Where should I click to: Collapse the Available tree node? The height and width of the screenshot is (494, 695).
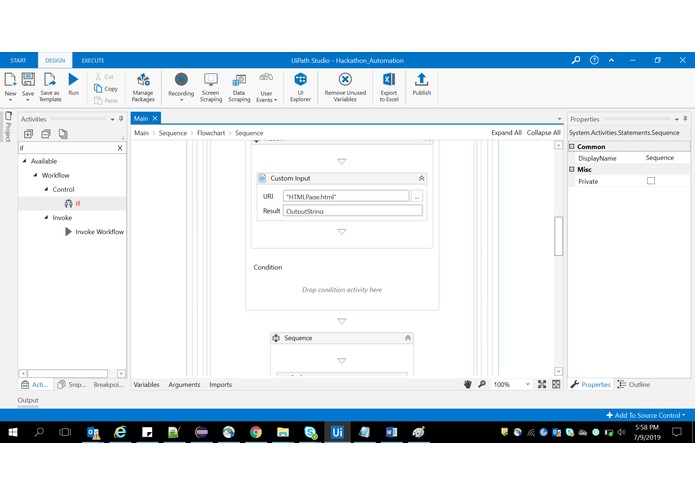(25, 161)
